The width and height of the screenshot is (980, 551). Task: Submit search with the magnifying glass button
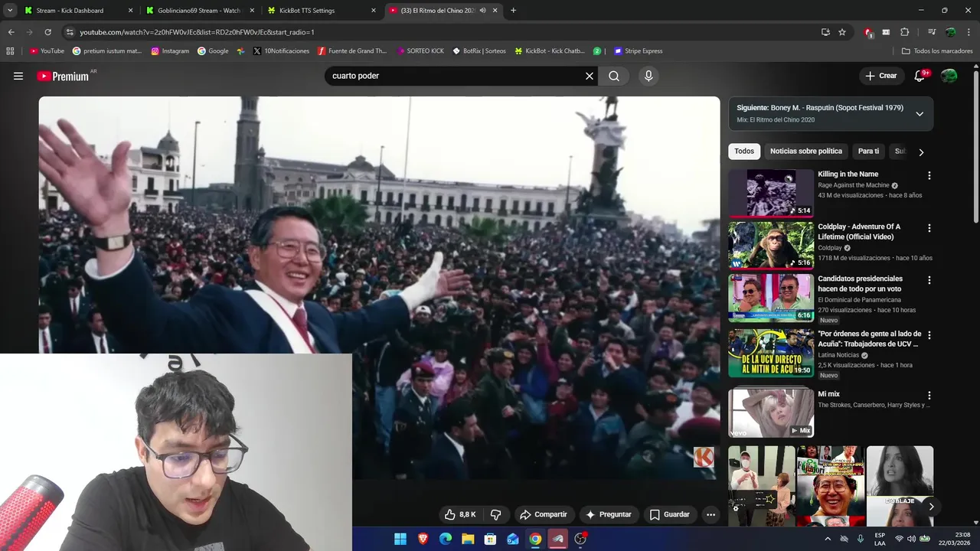point(614,76)
